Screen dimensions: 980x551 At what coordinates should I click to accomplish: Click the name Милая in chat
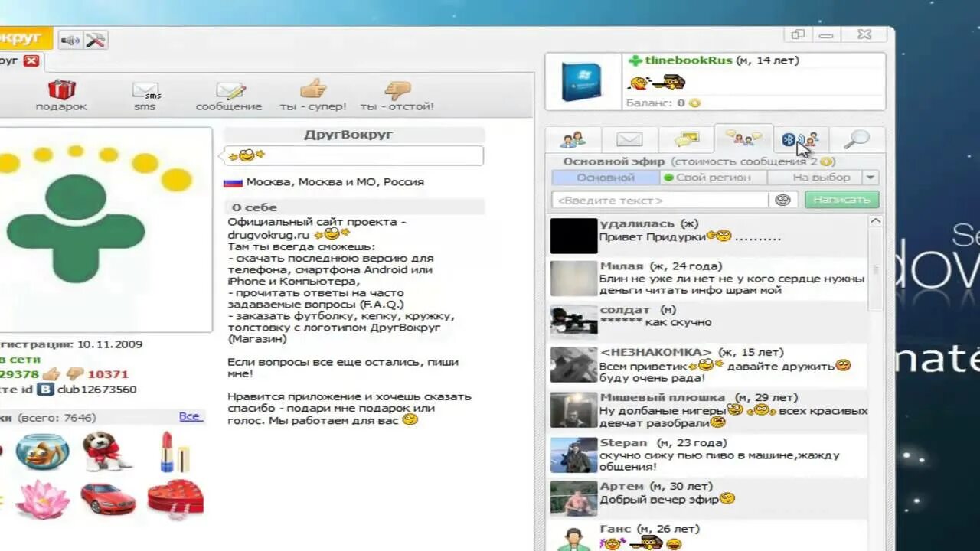[622, 266]
